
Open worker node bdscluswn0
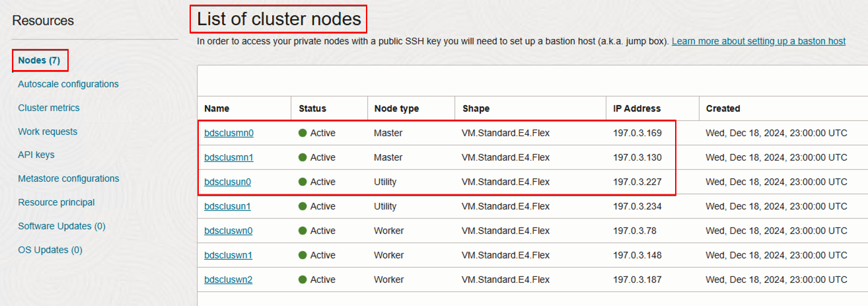[x=229, y=231]
